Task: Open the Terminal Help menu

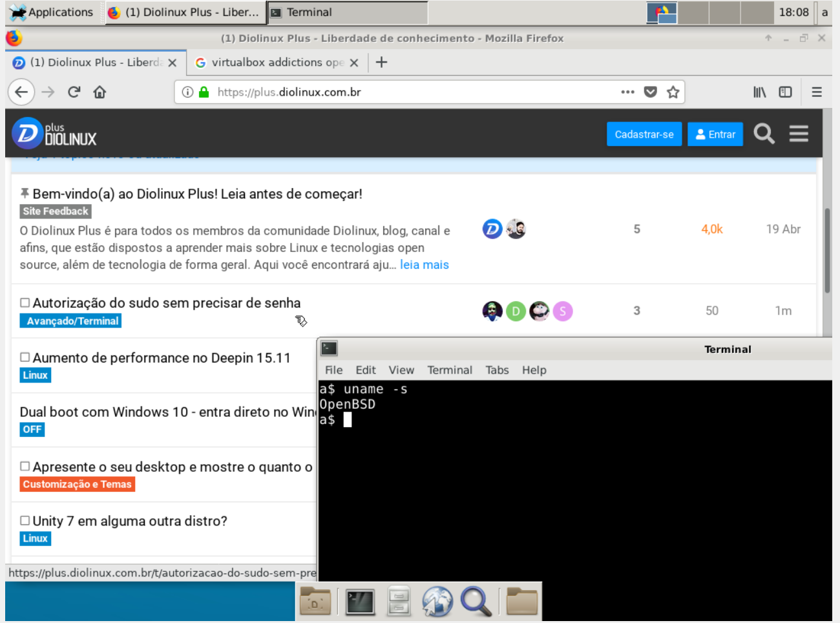Action: coord(534,370)
